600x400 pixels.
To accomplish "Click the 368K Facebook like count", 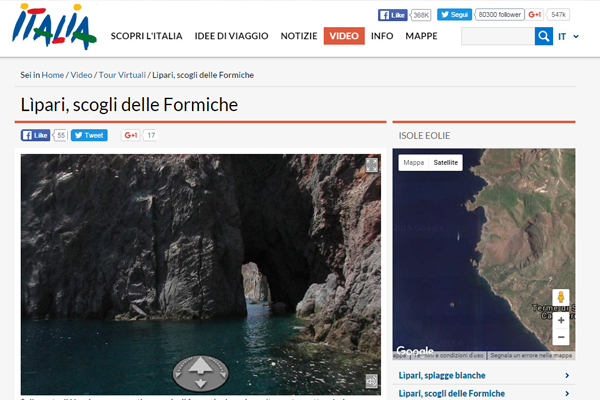I will 421,15.
